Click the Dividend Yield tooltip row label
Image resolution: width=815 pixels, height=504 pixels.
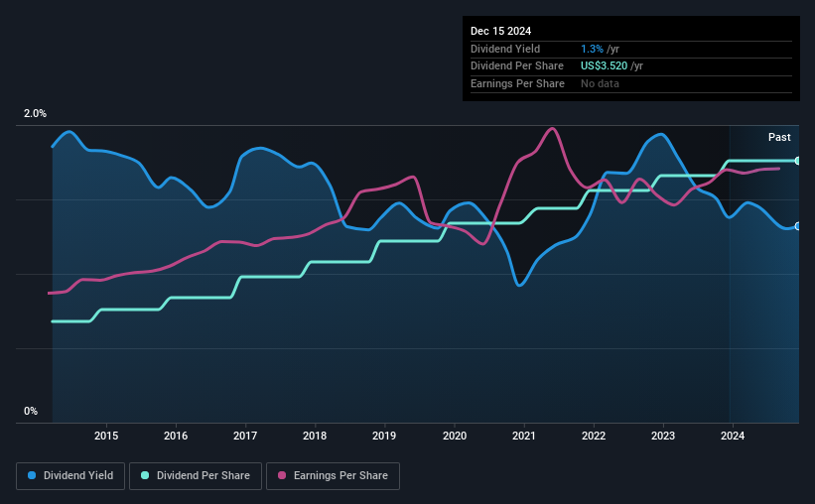pyautogui.click(x=505, y=49)
